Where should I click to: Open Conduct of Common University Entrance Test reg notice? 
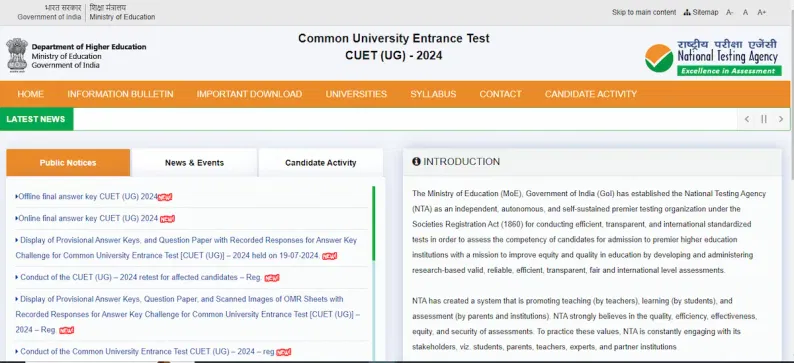(x=145, y=351)
